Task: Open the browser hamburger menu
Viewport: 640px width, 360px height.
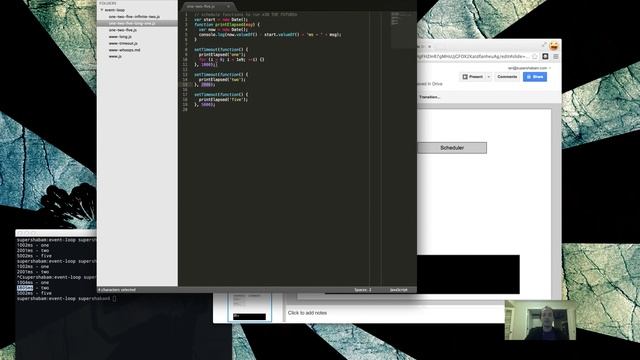Action: pyautogui.click(x=556, y=56)
